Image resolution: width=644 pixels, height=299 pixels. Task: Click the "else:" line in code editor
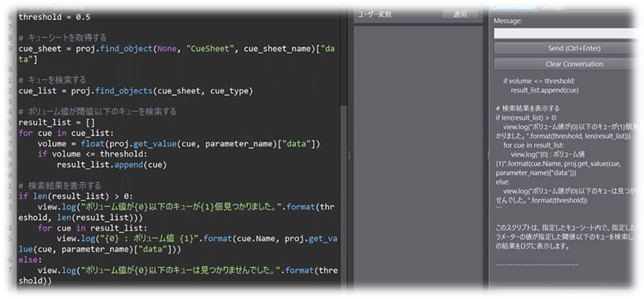point(31,260)
